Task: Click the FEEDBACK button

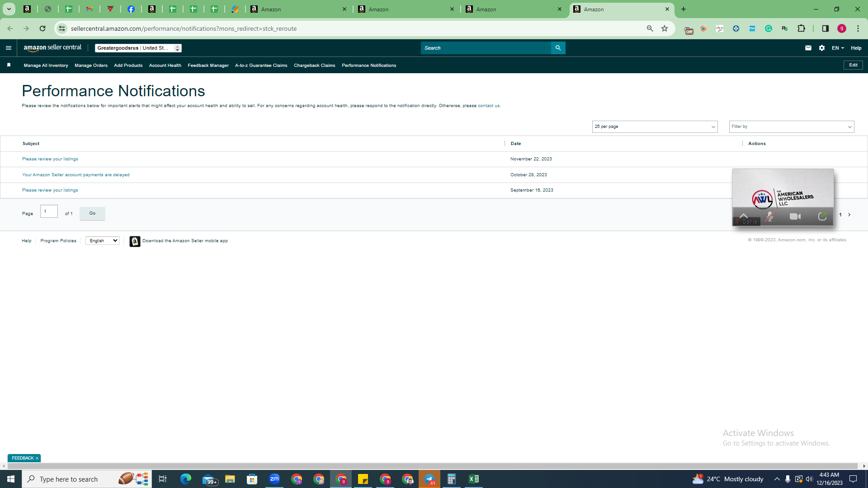Action: (23, 458)
